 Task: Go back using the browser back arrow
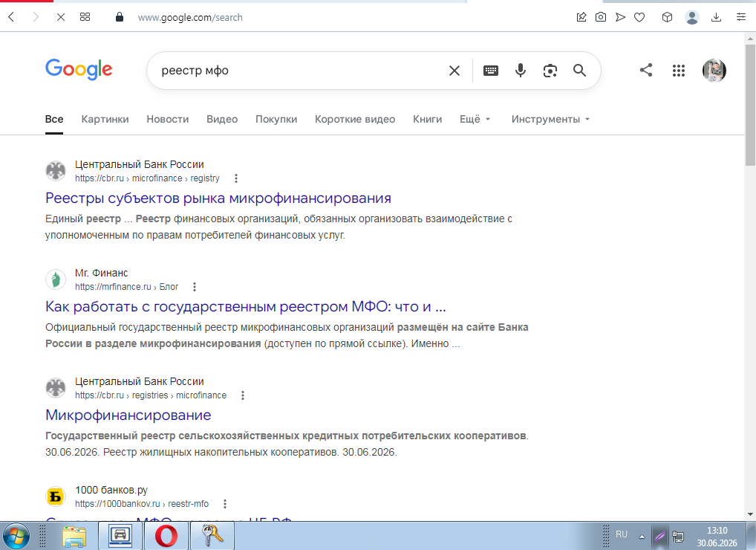[12, 17]
